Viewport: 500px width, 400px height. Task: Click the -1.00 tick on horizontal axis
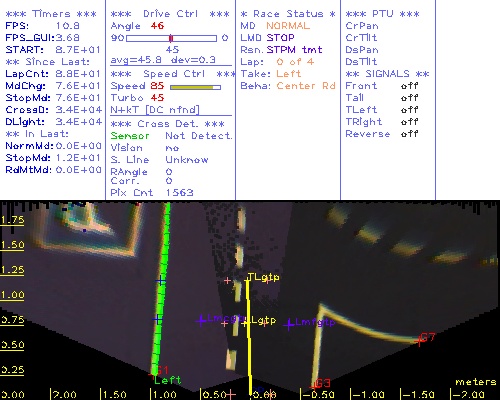click(x=367, y=394)
